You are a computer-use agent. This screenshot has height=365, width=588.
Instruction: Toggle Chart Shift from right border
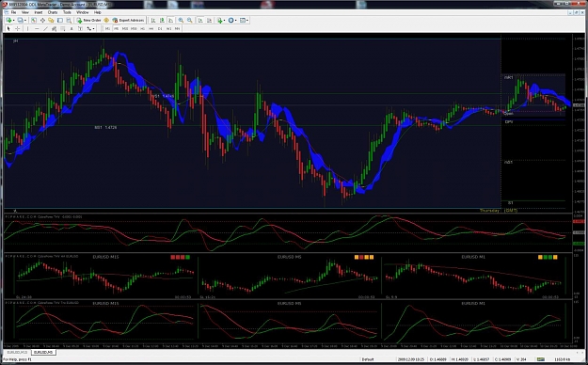pos(209,21)
